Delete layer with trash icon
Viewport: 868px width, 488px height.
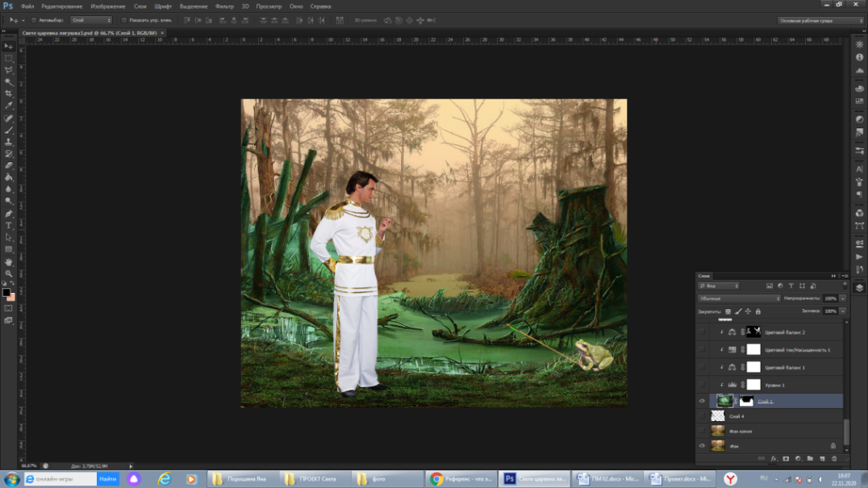coord(834,459)
